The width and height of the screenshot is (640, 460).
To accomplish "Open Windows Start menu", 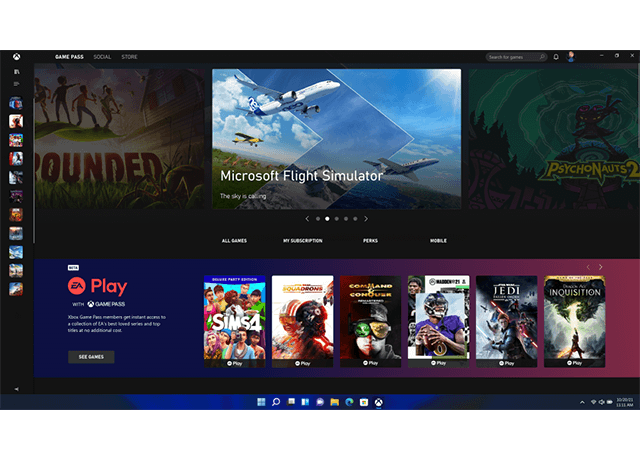I will tap(261, 402).
